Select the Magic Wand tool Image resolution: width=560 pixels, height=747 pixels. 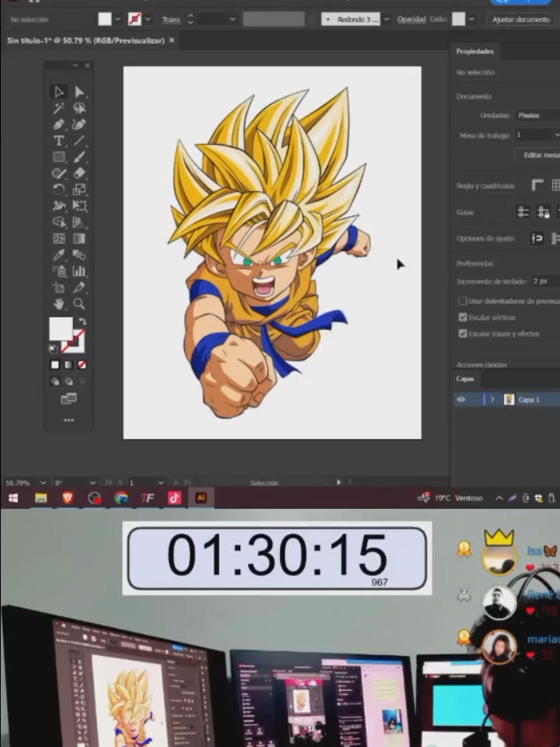pos(58,108)
